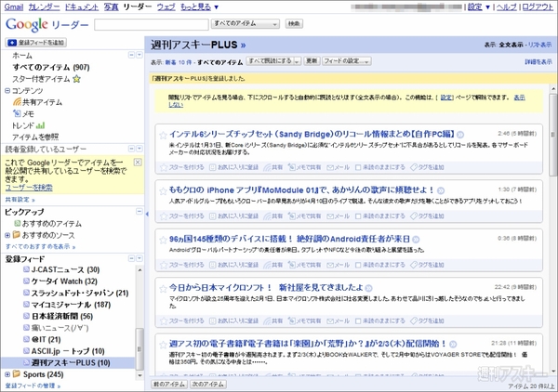Viewport: 558px width, 392px height.
Task: Check 未読のままにする on 新社屋 article
Action: coord(358,320)
